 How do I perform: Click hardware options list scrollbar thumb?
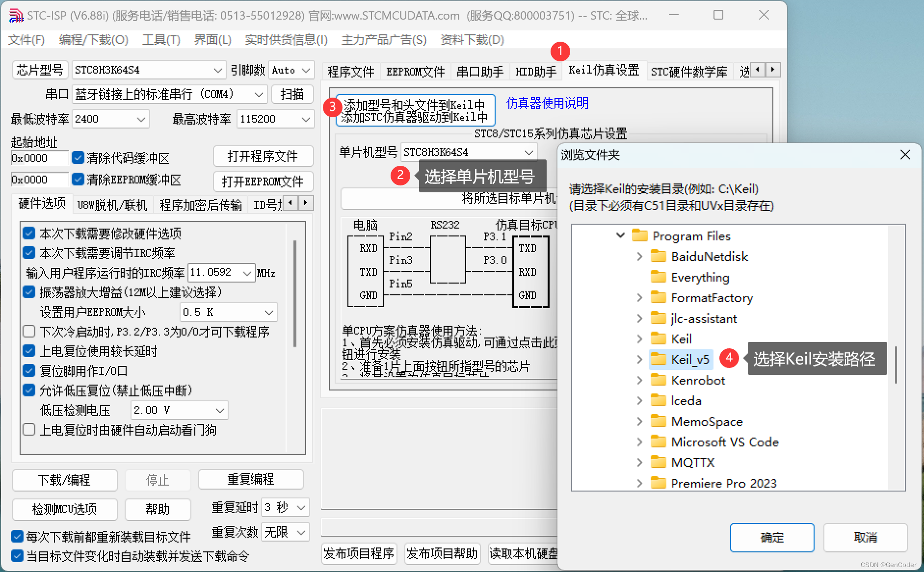point(294,293)
